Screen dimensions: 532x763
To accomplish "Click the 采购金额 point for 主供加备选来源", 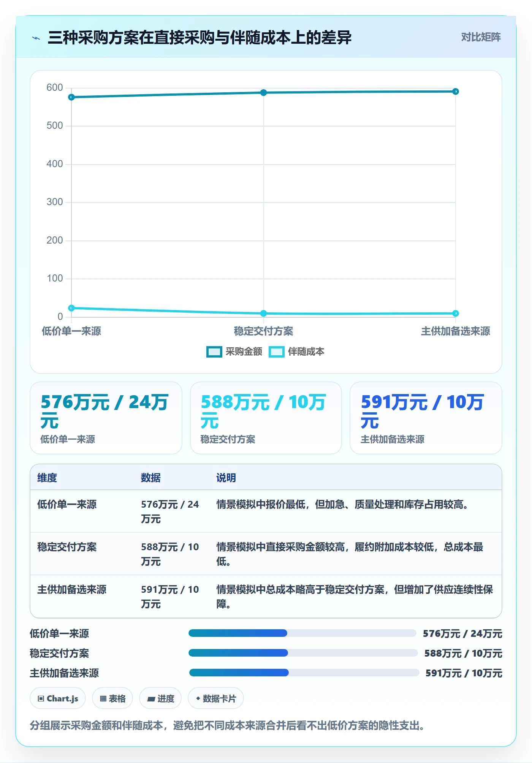I will [456, 92].
